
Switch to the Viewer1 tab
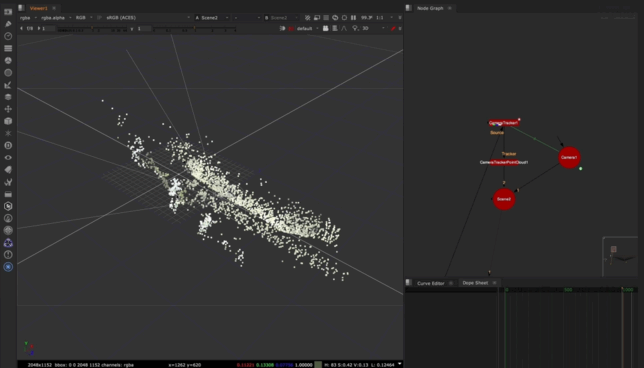coord(39,8)
